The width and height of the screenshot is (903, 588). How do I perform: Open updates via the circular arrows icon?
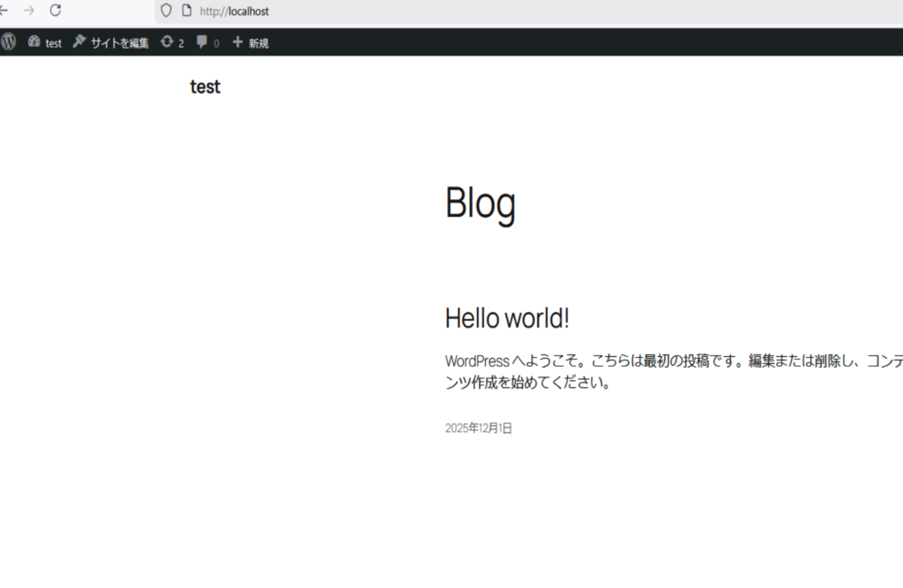[167, 41]
